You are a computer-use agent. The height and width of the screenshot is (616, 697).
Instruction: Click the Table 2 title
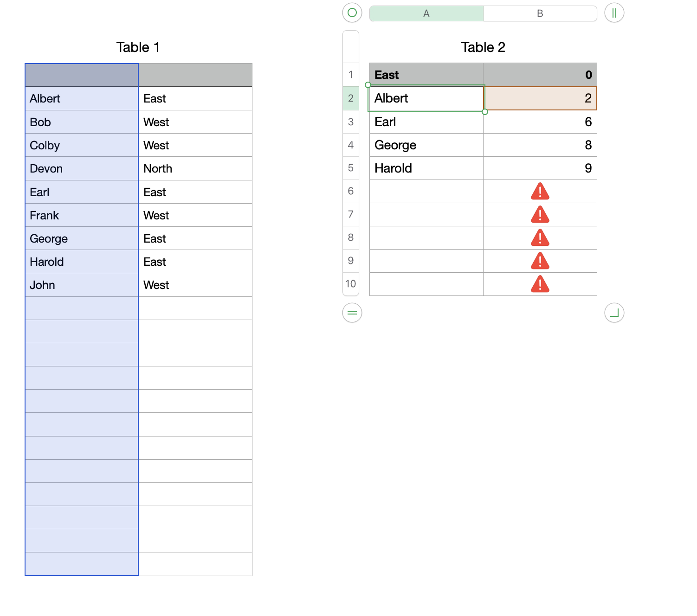(x=483, y=47)
